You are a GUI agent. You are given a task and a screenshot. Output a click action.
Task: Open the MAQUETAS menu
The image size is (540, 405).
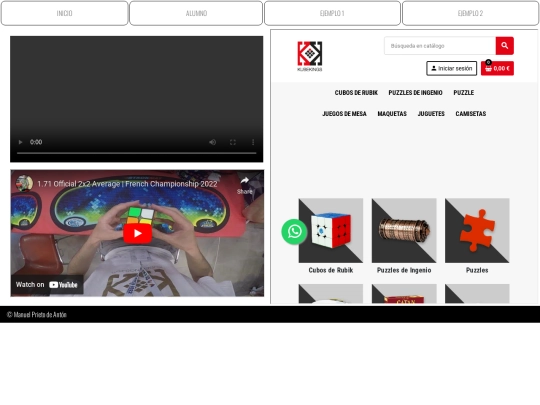click(392, 114)
